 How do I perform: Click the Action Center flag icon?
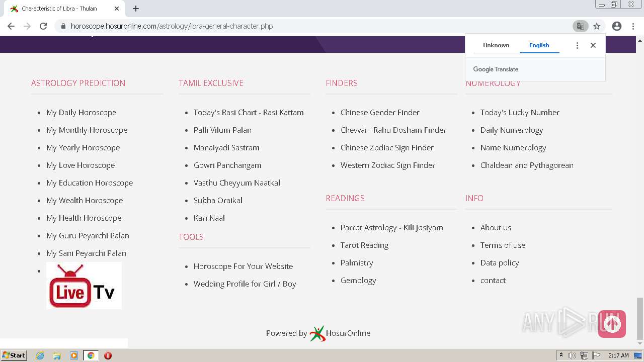point(596,355)
